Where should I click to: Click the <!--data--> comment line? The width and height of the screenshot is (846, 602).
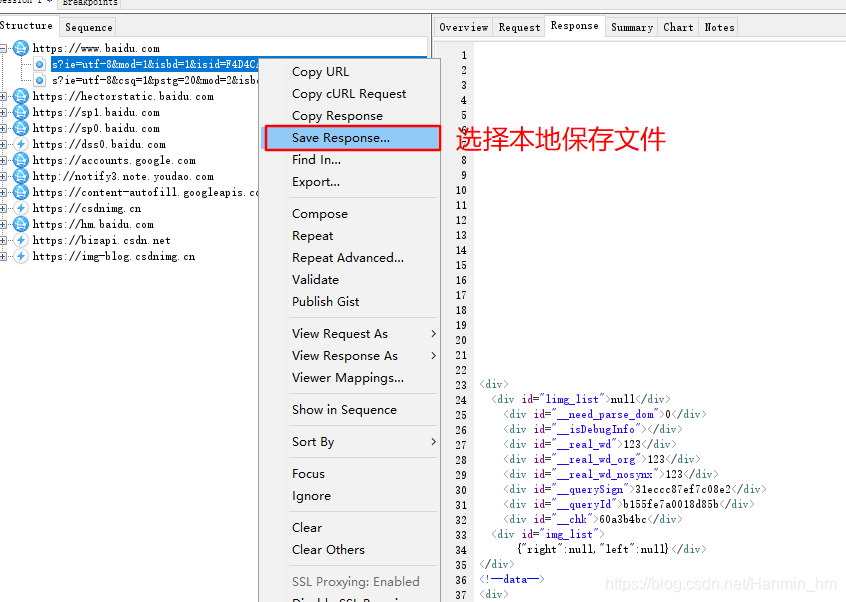coord(512,579)
